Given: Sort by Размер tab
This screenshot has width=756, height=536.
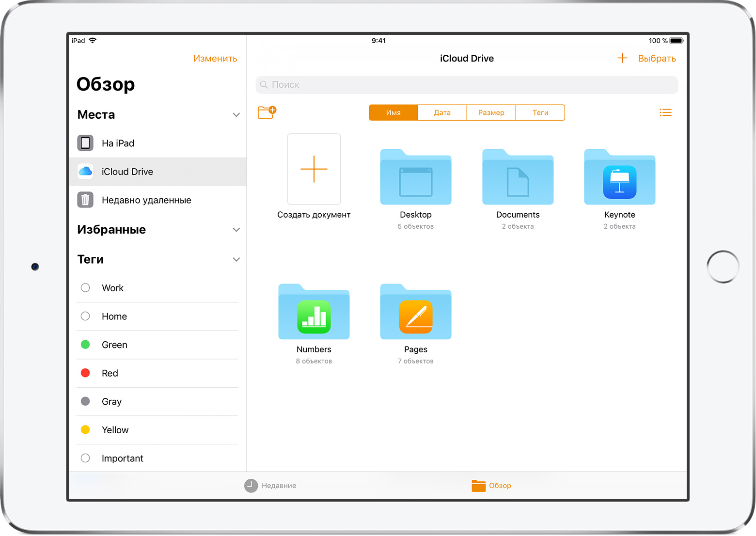Looking at the screenshot, I should pyautogui.click(x=491, y=112).
